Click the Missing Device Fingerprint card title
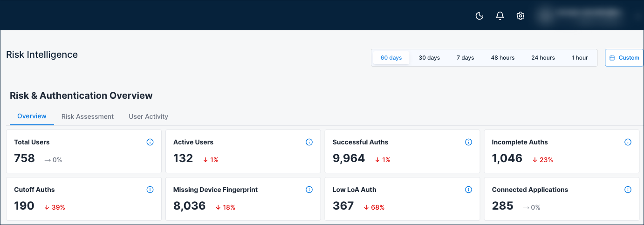The image size is (644, 225). [215, 190]
